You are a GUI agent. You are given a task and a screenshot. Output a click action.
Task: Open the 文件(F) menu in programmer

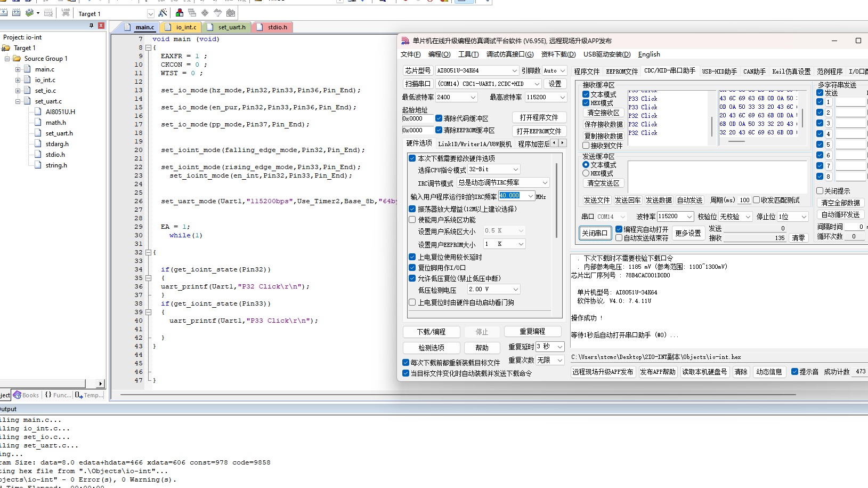[x=410, y=54]
